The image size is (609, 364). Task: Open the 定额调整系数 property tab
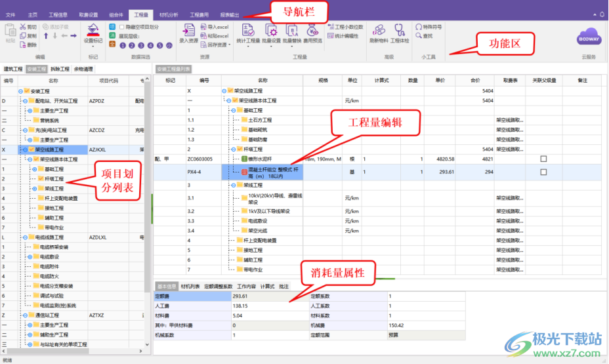click(219, 287)
